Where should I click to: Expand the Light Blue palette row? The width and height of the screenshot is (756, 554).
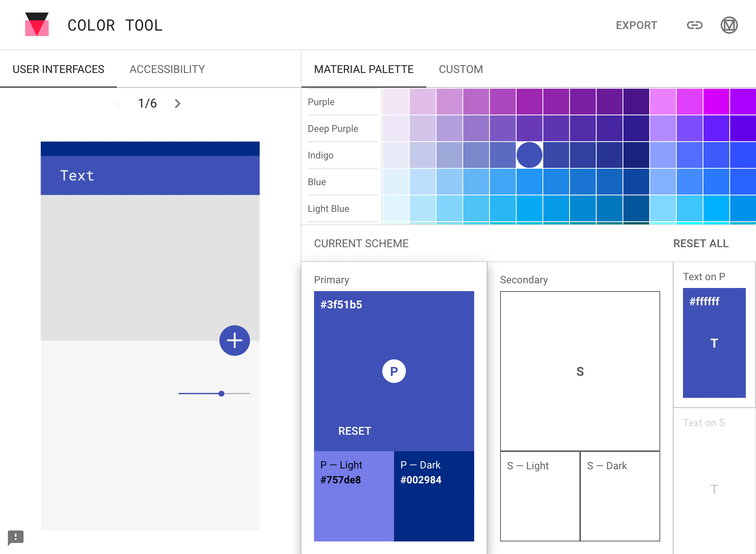(328, 208)
